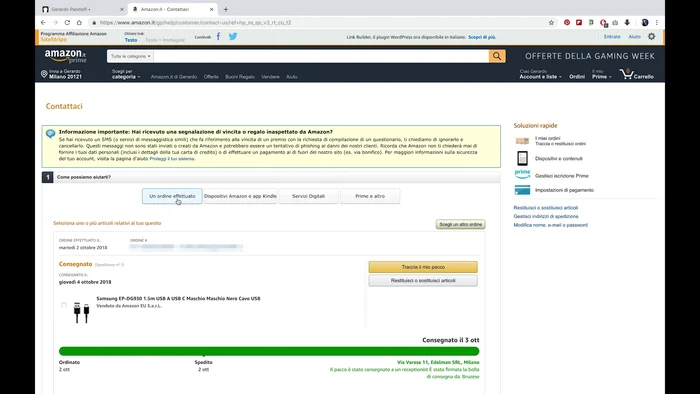Click Proteggi il tuo sistema link

coord(172,159)
